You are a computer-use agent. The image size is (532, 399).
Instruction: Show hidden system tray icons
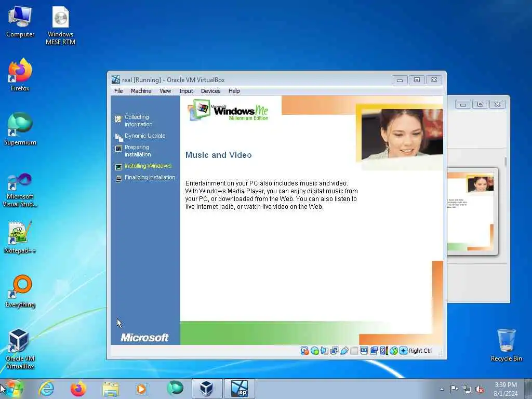(x=442, y=389)
